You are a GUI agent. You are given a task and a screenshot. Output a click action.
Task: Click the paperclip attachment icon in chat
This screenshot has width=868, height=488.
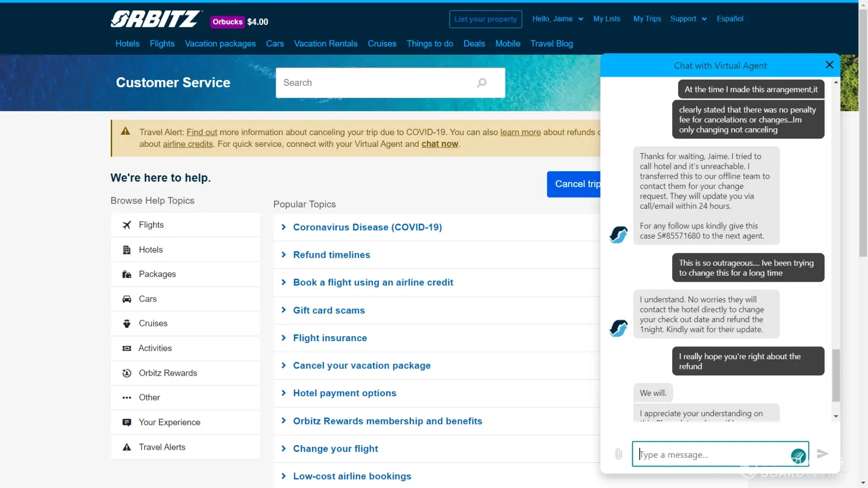tap(619, 454)
